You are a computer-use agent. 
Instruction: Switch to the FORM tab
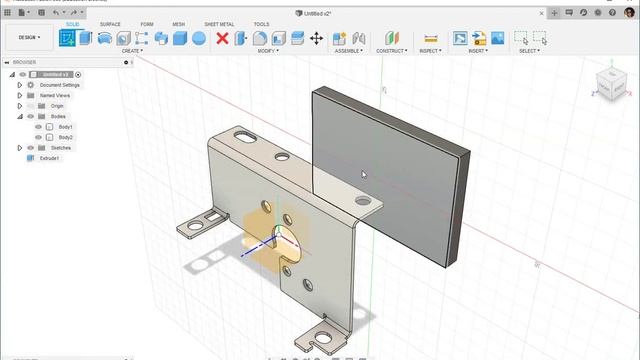coord(147,24)
